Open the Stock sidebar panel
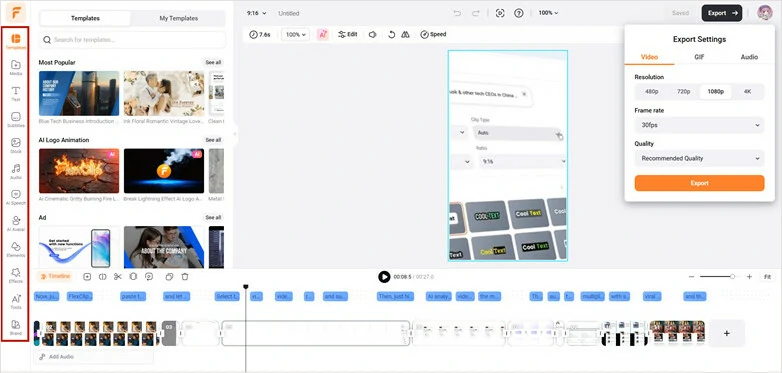The image size is (782, 373). coord(15,145)
